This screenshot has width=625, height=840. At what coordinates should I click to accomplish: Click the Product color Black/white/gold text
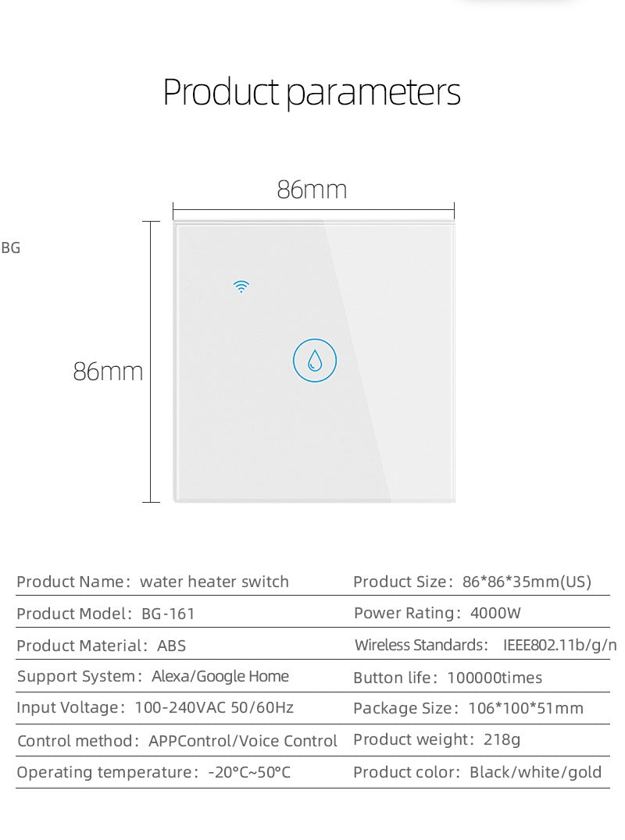(477, 773)
